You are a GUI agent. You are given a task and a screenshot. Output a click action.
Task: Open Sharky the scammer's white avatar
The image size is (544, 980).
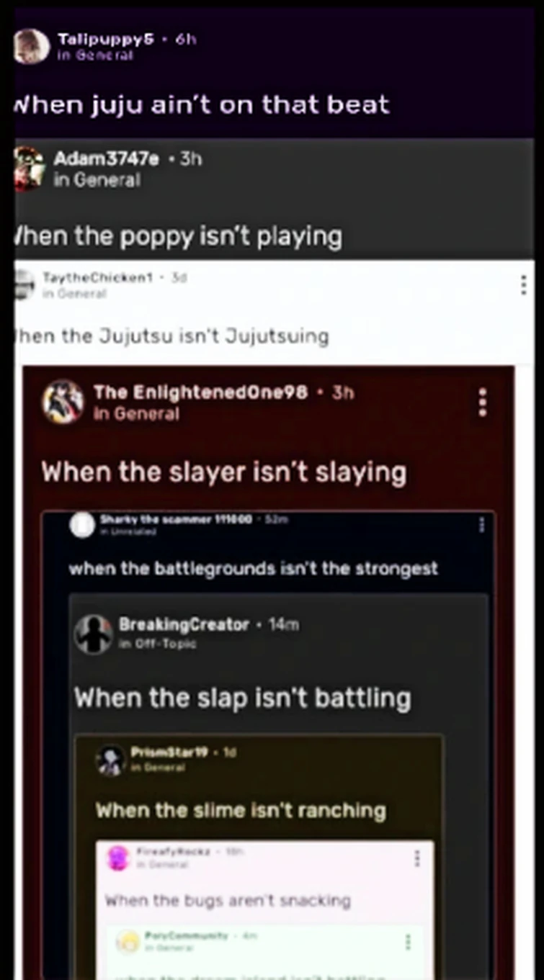point(82,525)
